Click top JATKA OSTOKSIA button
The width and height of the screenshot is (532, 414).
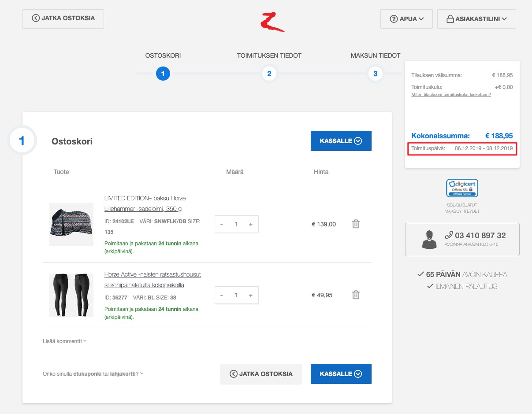pyautogui.click(x=63, y=18)
